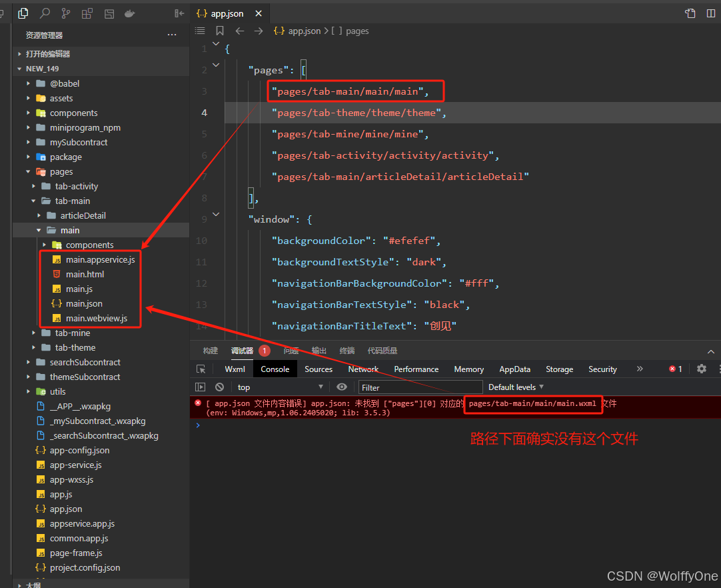Open explorer more actions ellipsis
Screen dimensions: 721x588
click(x=172, y=35)
